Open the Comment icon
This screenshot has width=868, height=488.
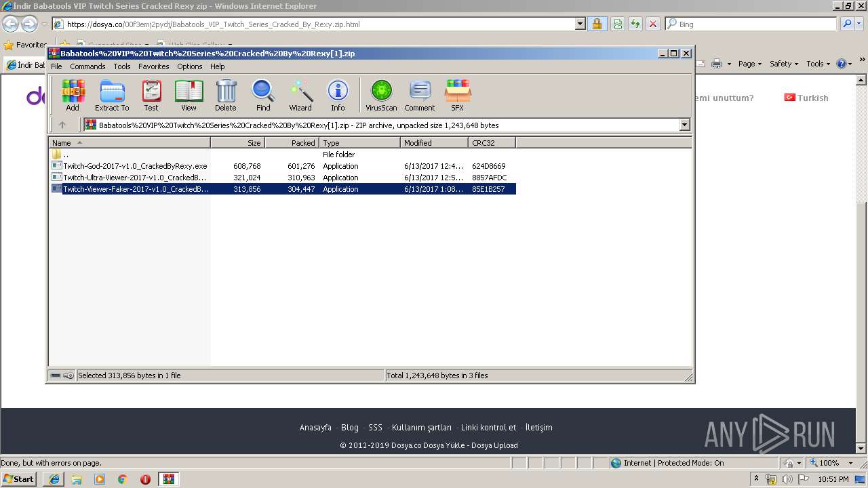click(420, 95)
